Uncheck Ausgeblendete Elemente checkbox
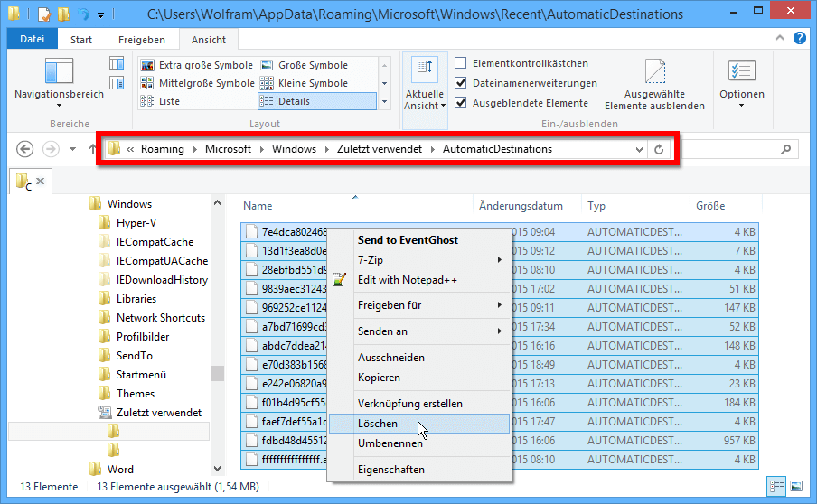Image resolution: width=817 pixels, height=504 pixels. click(x=461, y=103)
